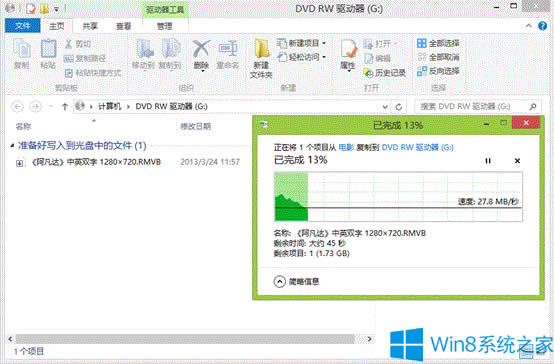Screen dimensions: 554x364
Task: Open the File (文件) menu tab
Action: (x=23, y=26)
